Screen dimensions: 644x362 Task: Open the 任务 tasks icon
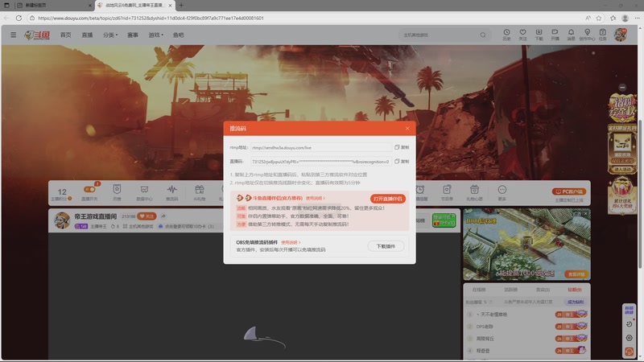tap(602, 35)
